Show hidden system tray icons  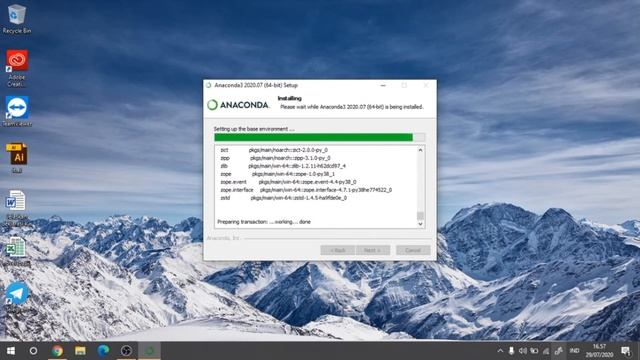[x=500, y=351]
